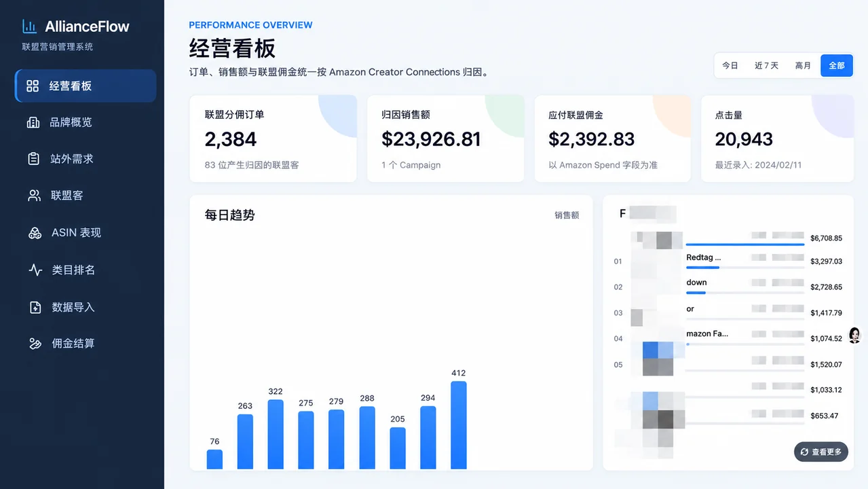Click the 应付联盟佣金 value $2,392.83
The height and width of the screenshot is (489, 868).
point(592,139)
